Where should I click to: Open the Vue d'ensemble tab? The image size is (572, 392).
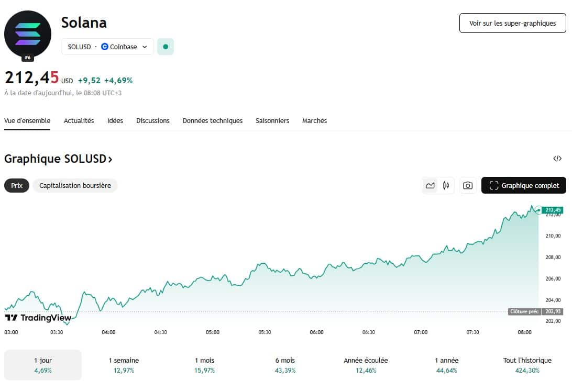pos(27,121)
